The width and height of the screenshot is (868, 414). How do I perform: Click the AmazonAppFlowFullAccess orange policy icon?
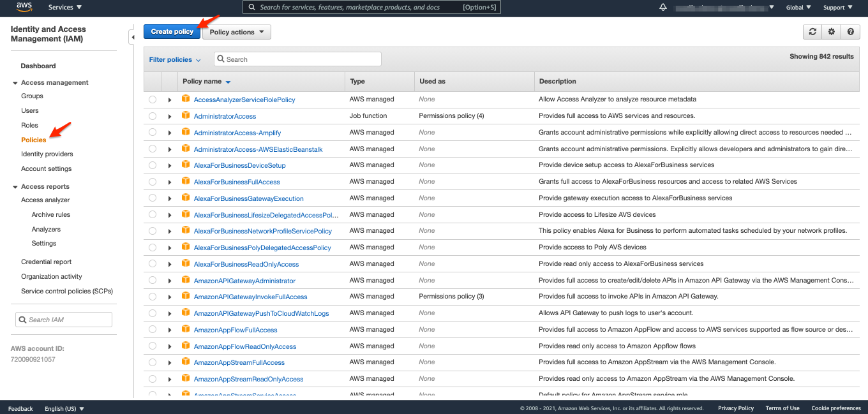186,329
